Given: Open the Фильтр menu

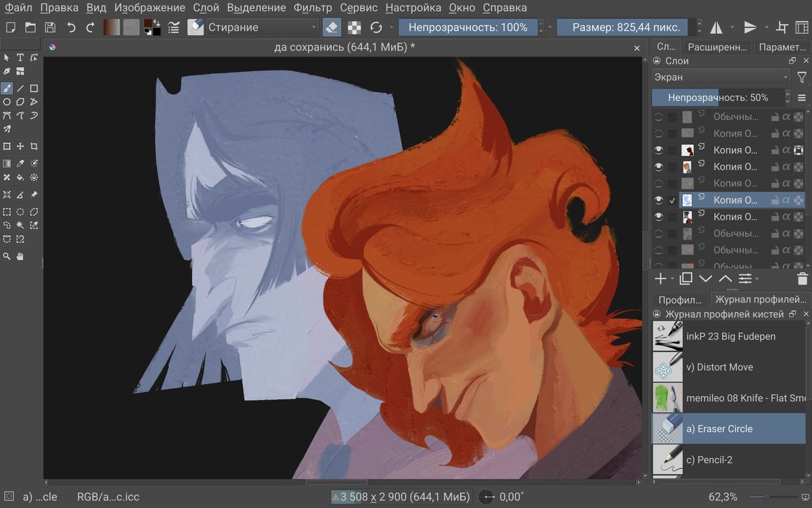Looking at the screenshot, I should click(x=313, y=8).
